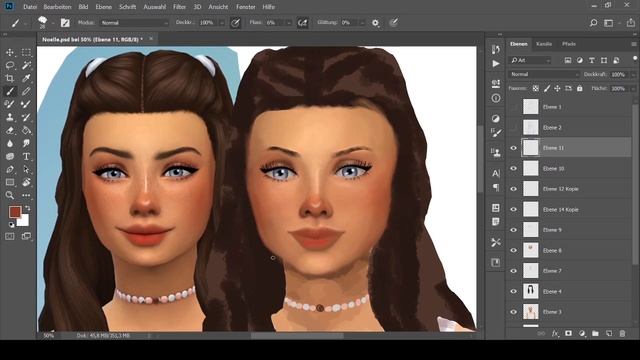Select the Magic Wand tool

tap(26, 65)
